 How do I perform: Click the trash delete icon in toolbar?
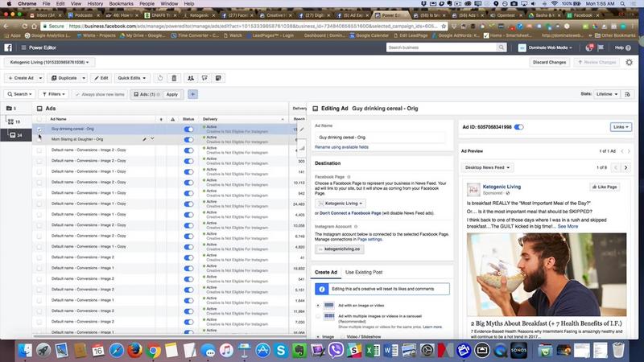tap(174, 78)
